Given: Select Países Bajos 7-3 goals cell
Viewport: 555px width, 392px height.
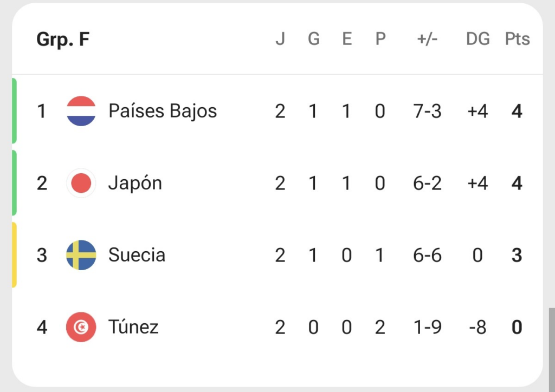Looking at the screenshot, I should coord(427,112).
